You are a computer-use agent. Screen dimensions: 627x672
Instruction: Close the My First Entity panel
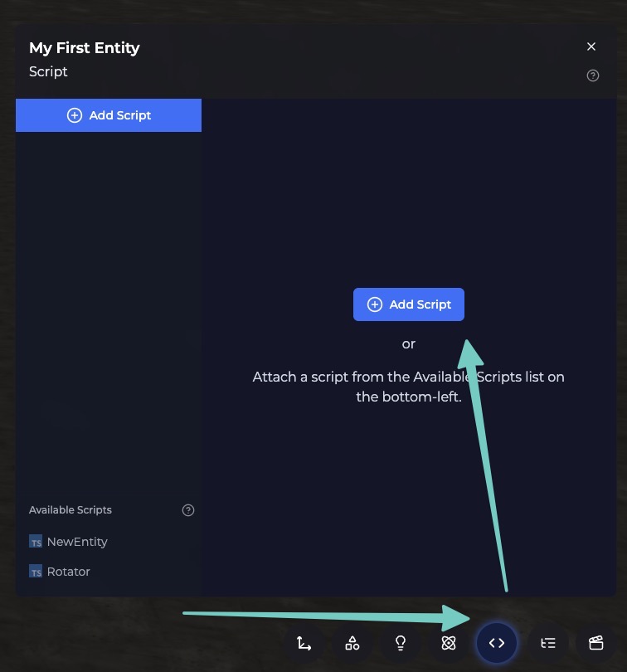(x=591, y=46)
